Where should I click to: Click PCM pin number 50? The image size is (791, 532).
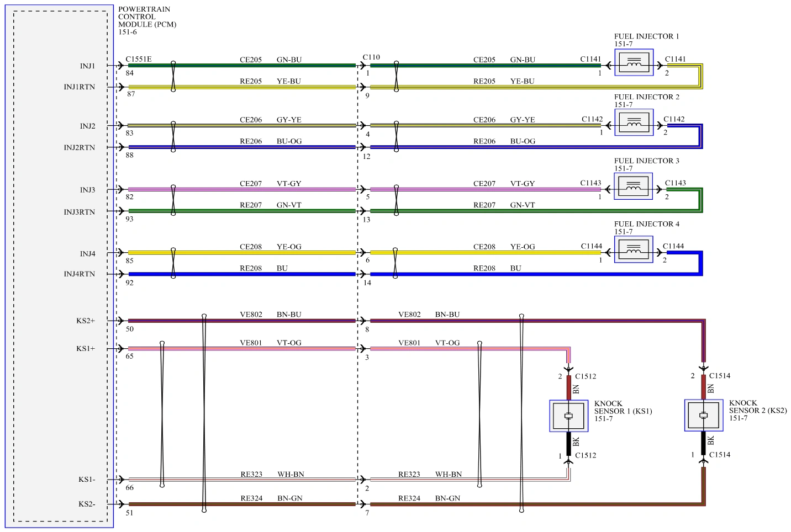tap(130, 329)
